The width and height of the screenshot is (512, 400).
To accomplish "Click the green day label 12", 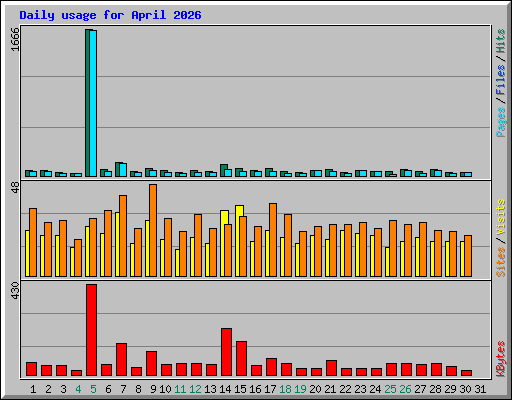I will coord(195,389).
